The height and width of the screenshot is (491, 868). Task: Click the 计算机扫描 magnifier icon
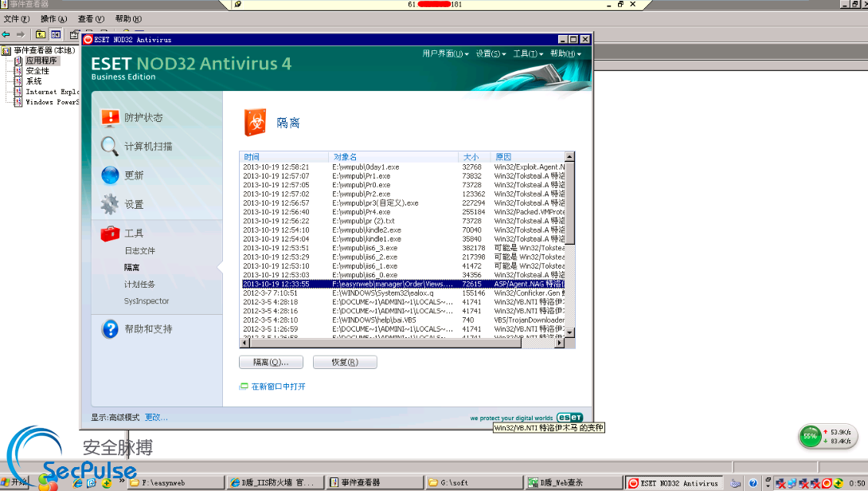tap(110, 147)
